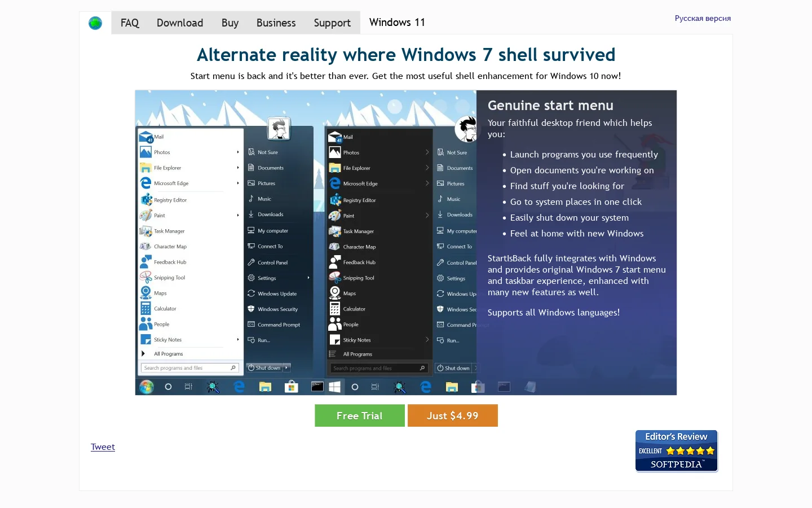Click the white Windows 10 start logo

[334, 387]
